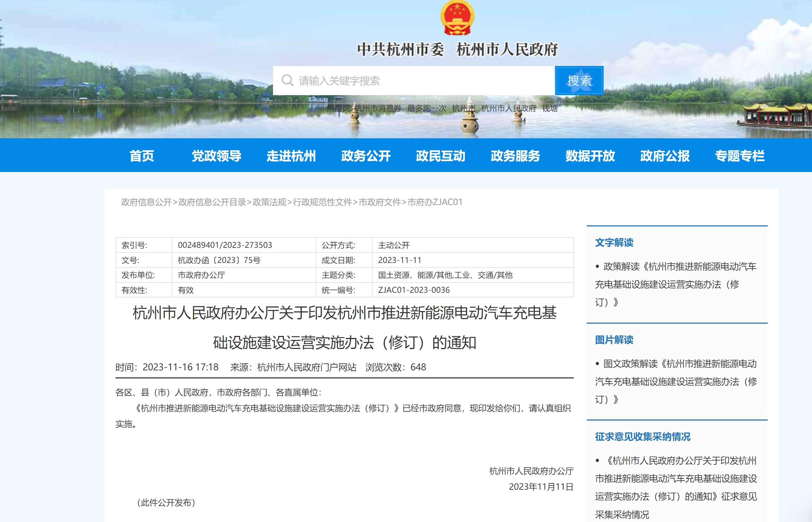Open the 党政领导 navigation menu
Viewport: 812px width, 522px height.
tap(216, 157)
